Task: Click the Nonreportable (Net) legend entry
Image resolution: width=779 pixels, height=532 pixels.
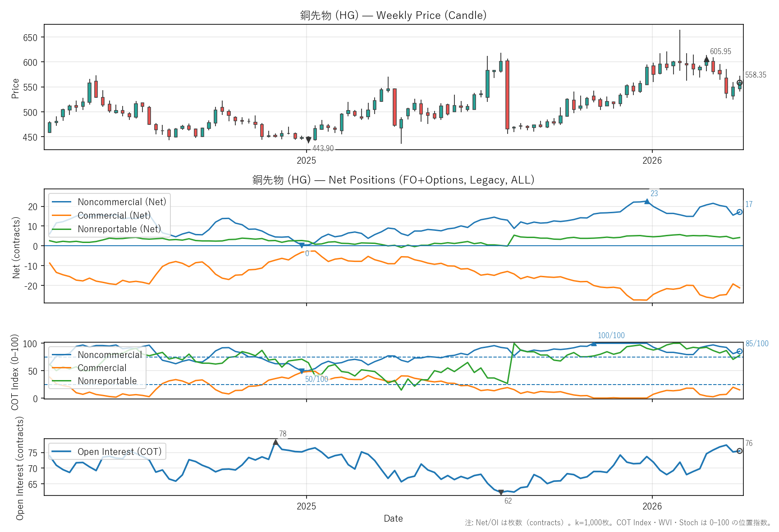Action: coord(119,229)
